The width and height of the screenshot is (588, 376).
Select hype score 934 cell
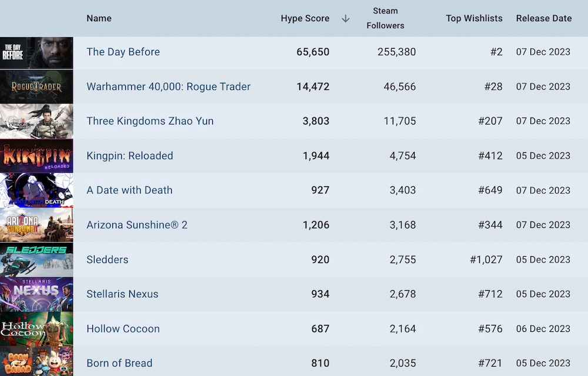click(320, 294)
